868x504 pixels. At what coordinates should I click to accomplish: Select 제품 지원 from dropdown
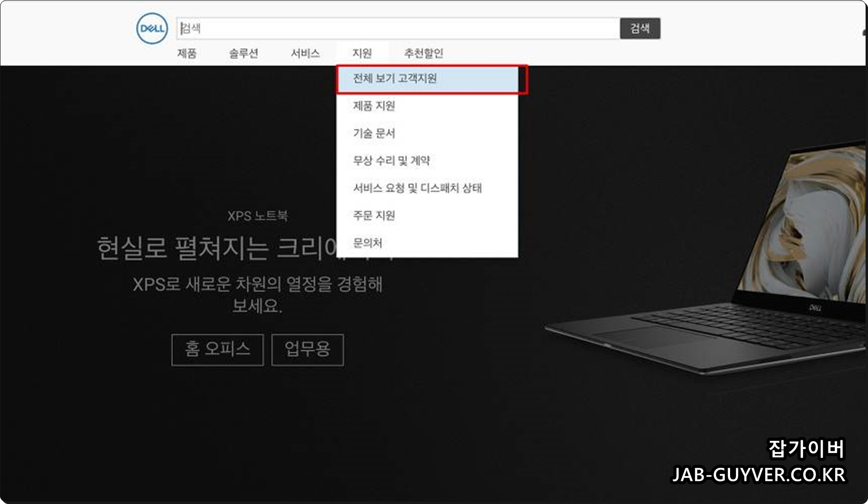(x=427, y=106)
